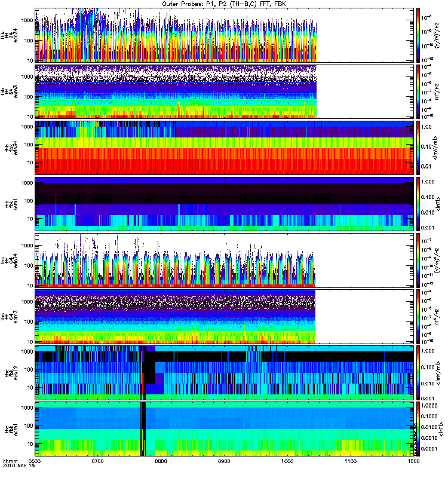Image resolution: width=448 pixels, height=478 pixels.
Task: Click the 1000 frequency tick of thb fff edc34 panel
Action: pos(27,20)
